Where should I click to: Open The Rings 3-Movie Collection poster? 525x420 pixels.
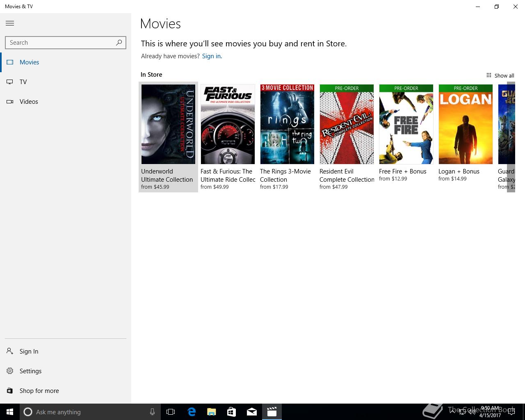coord(287,124)
